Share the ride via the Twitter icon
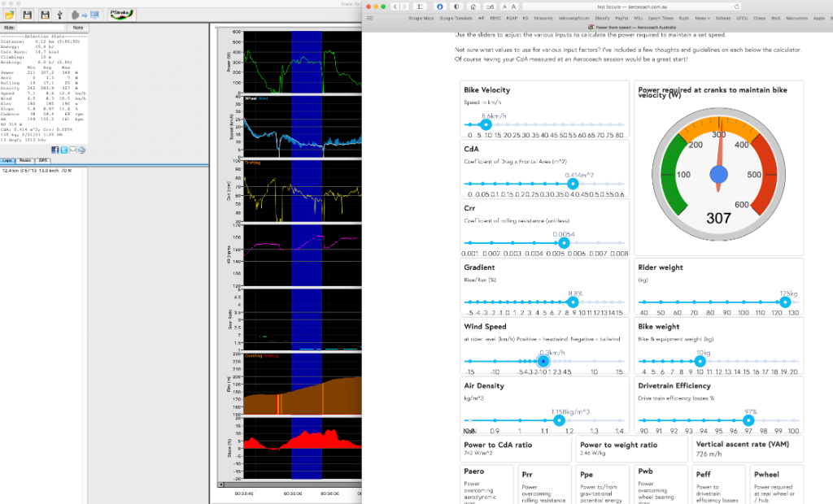The width and height of the screenshot is (833, 504). (64, 150)
